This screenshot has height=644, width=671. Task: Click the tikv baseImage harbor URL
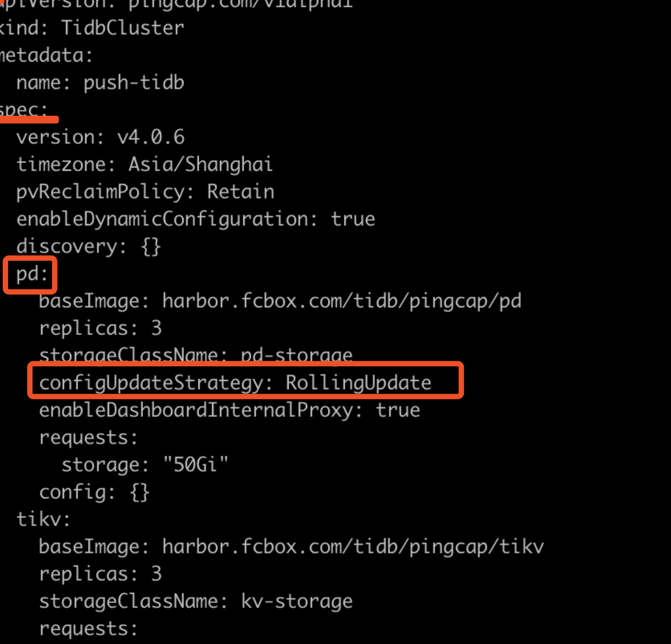(x=353, y=547)
